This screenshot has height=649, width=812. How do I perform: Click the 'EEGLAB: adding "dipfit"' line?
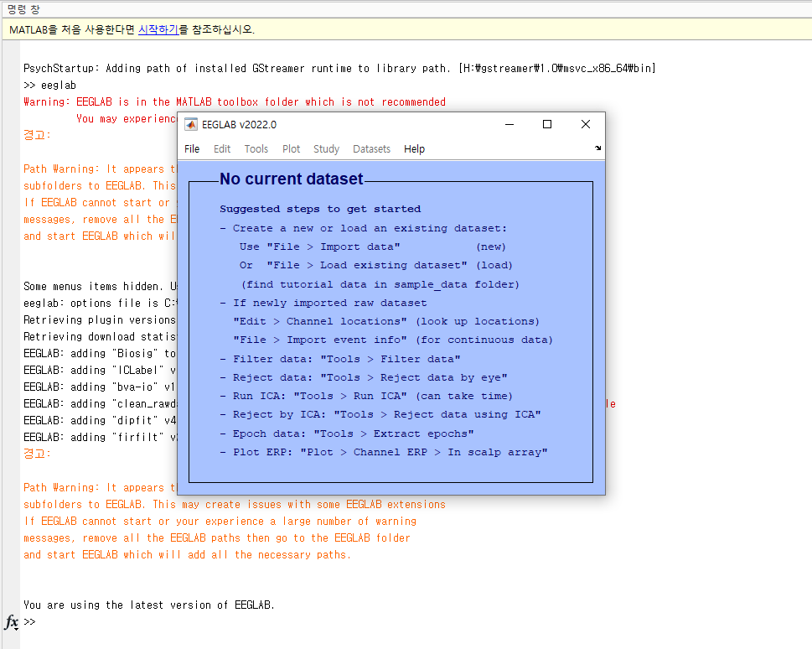100,420
